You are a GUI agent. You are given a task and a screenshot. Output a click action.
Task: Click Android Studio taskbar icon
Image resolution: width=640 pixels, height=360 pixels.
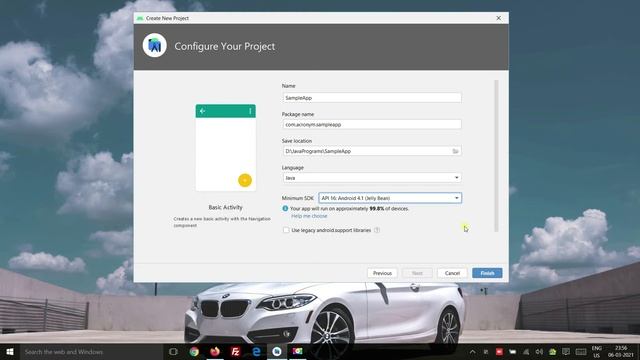coord(277,351)
